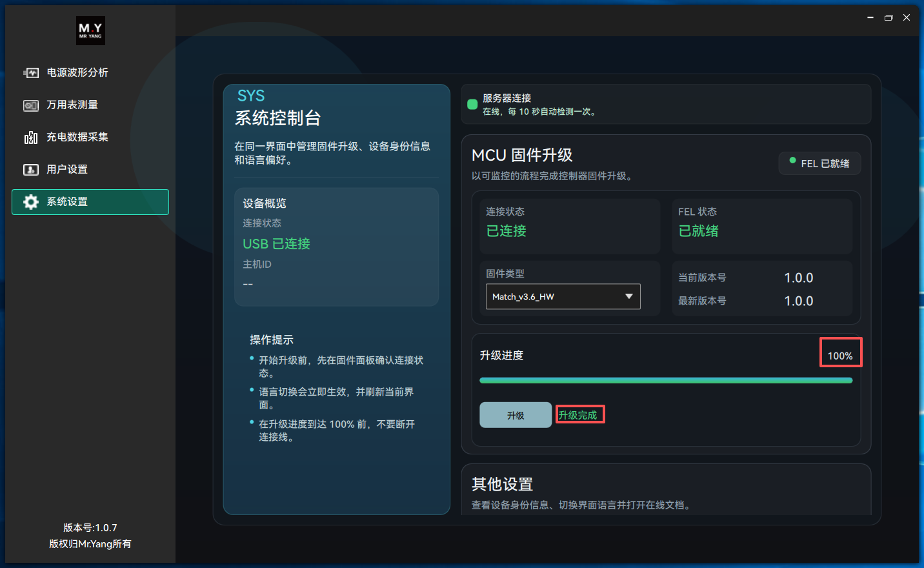Click the charging data collection icon
Image resolution: width=924 pixels, height=568 pixels.
pyautogui.click(x=31, y=137)
